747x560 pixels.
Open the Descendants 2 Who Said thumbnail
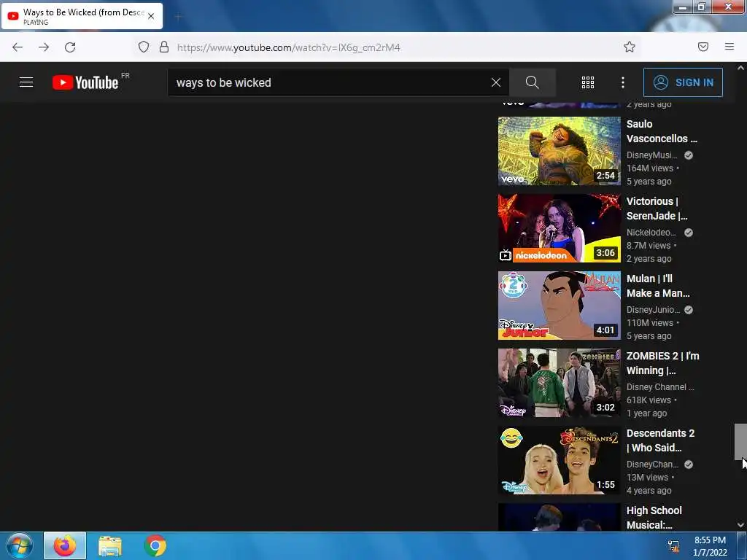(560, 460)
